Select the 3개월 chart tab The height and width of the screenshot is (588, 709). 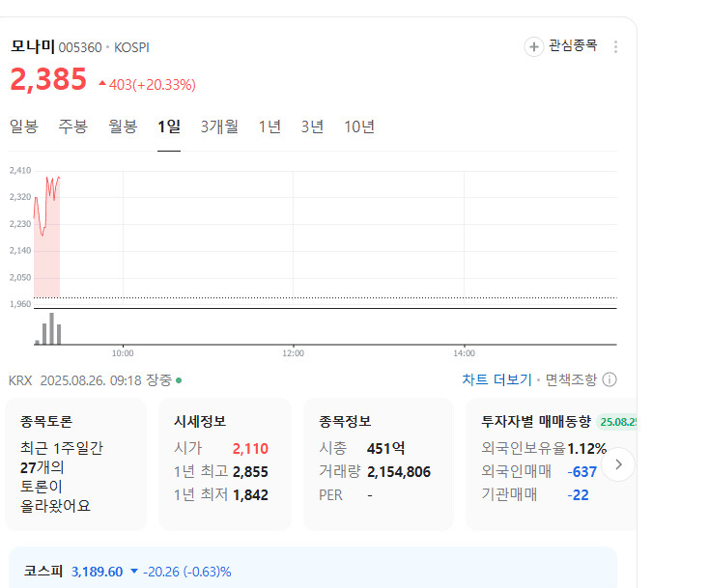(219, 126)
